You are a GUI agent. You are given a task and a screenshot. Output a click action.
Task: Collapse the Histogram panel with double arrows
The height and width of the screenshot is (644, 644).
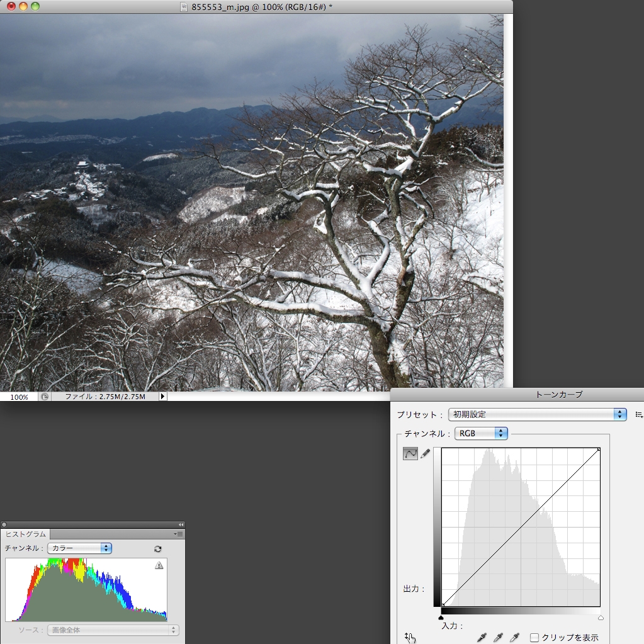click(181, 524)
